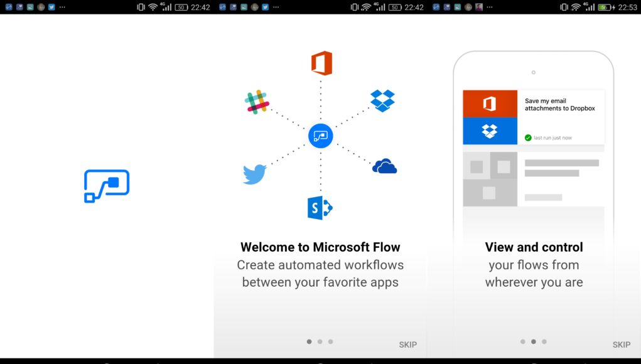Tap the orange Office tile in the phone mockup

pos(490,104)
